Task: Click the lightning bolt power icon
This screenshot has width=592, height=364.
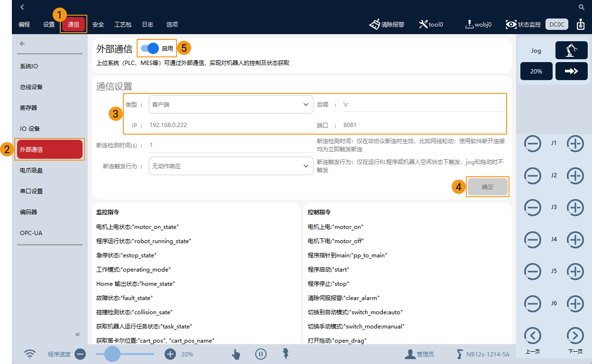Action: click(x=286, y=354)
